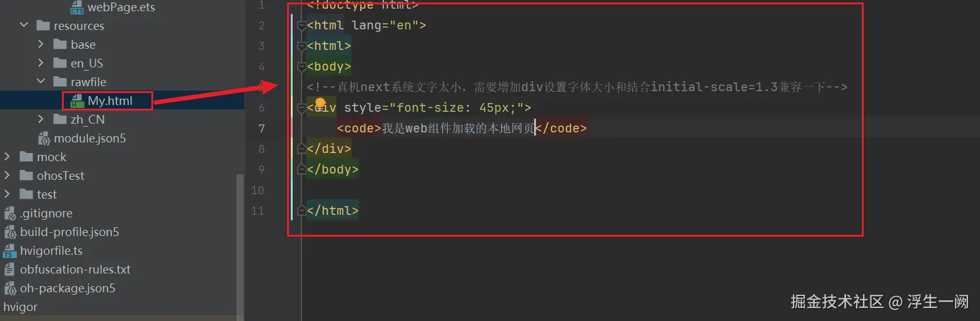
Task: Select the hvigor folder row
Action: pos(20,307)
